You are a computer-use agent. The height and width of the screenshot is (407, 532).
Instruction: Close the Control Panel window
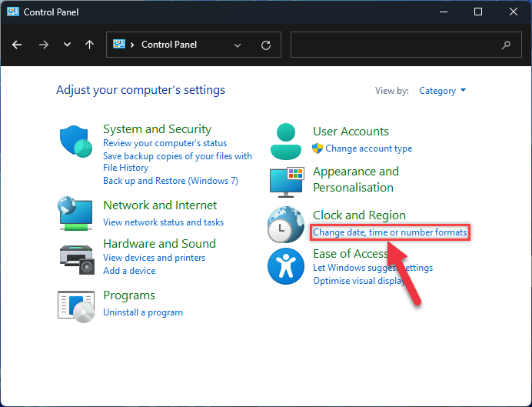pyautogui.click(x=514, y=12)
